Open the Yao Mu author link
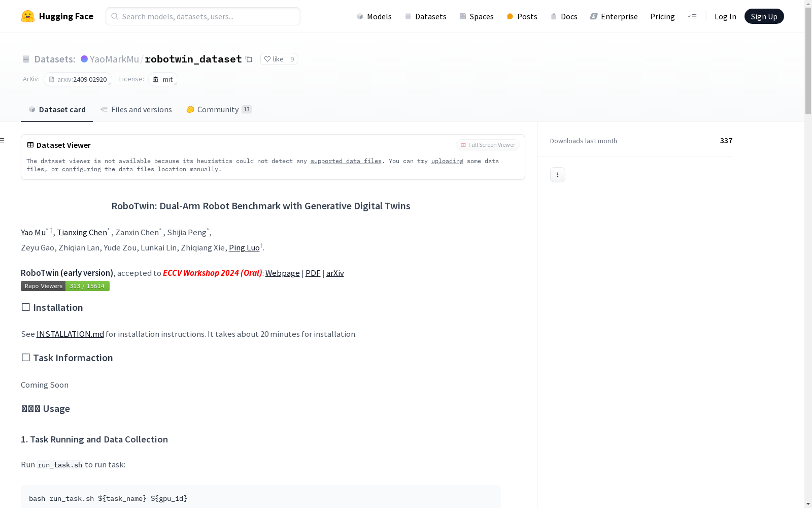Image resolution: width=812 pixels, height=508 pixels. (x=33, y=232)
